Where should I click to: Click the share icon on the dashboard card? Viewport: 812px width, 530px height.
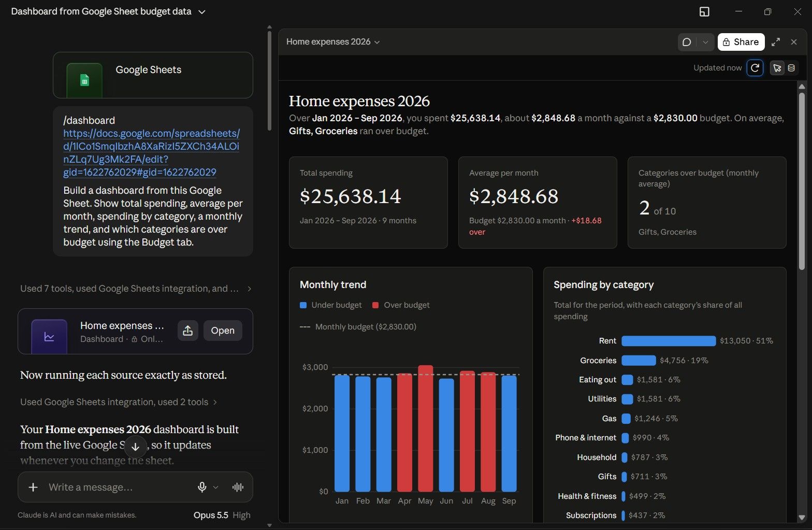tap(188, 331)
